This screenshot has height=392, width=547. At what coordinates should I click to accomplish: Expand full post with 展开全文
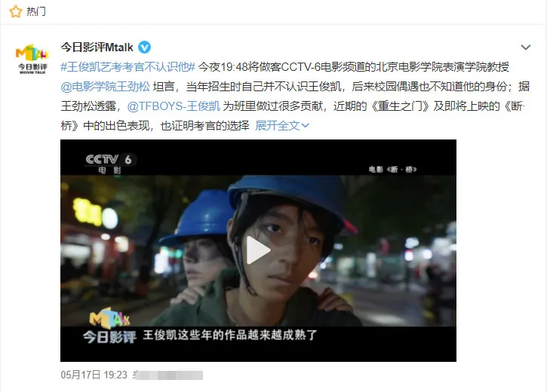[278, 125]
